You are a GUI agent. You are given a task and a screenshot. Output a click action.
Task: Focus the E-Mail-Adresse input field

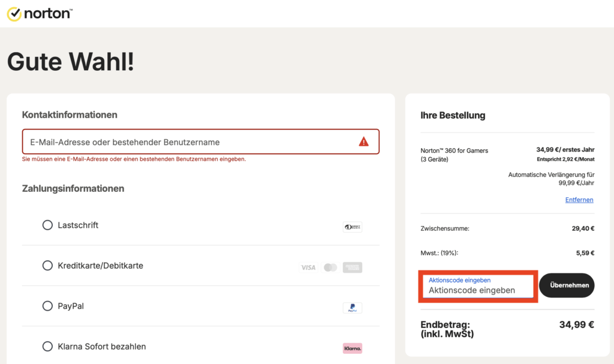pos(200,142)
